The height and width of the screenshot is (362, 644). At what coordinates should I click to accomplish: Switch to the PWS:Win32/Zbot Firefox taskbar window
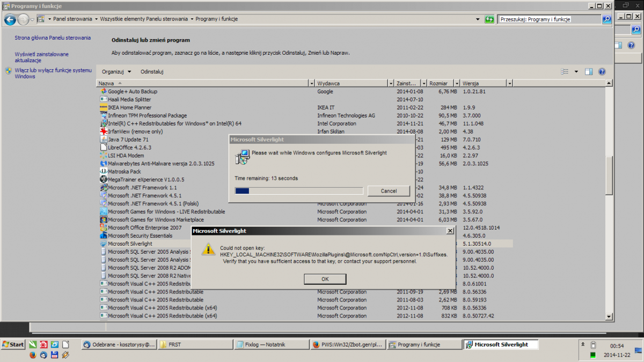tap(349, 344)
